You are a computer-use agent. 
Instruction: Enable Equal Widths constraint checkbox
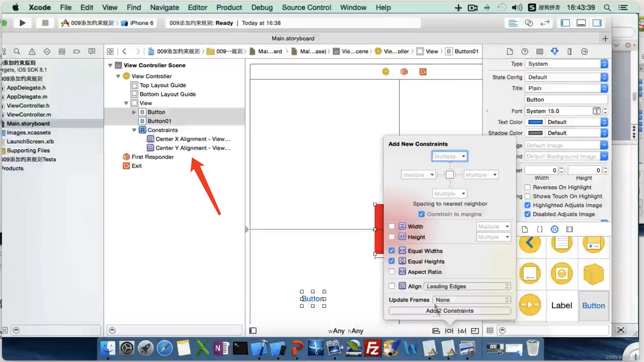click(x=391, y=250)
